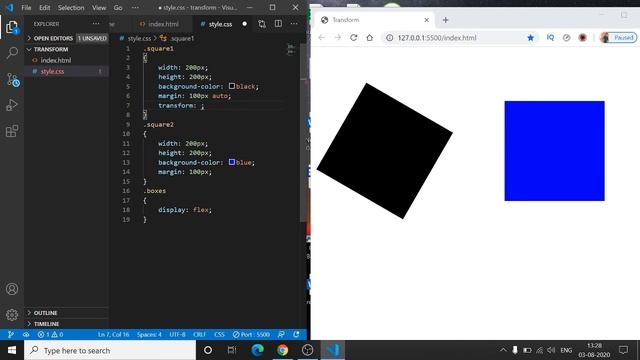Click the Open Changes icon in editor toolbar
This screenshot has width=640, height=360.
coord(262,24)
